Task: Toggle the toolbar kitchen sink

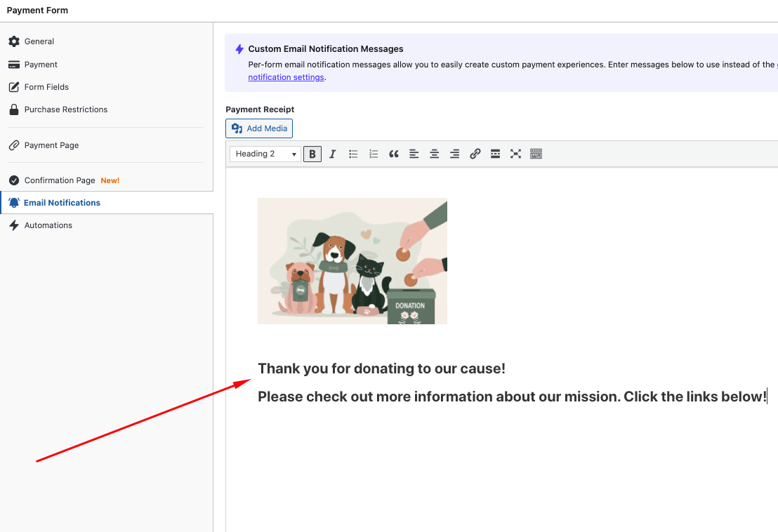Action: click(x=536, y=154)
